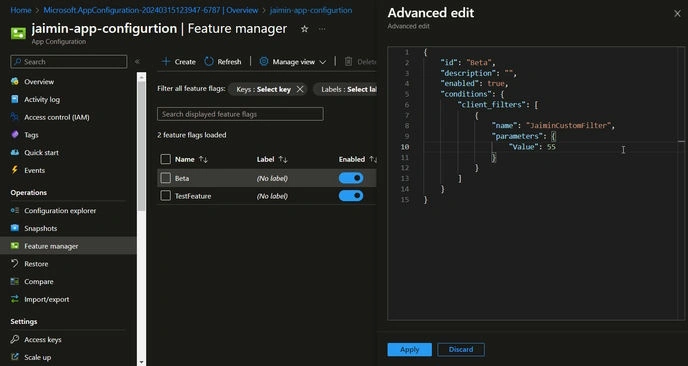
Task: Discard the advanced edit changes
Action: (461, 349)
